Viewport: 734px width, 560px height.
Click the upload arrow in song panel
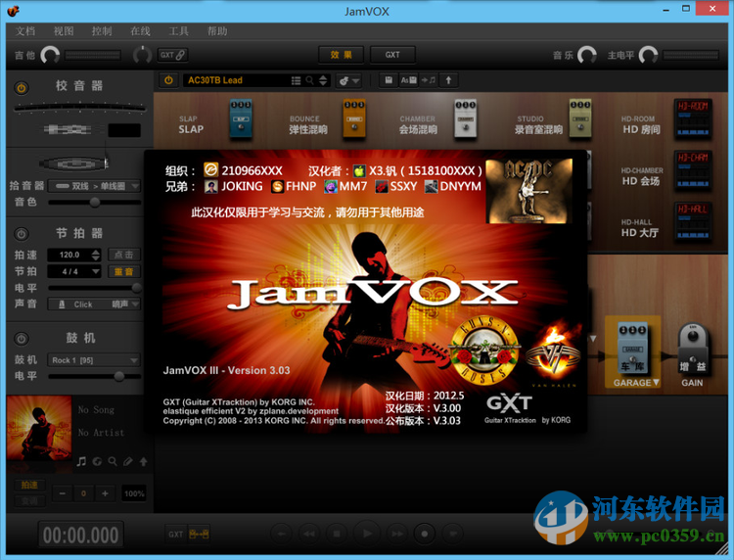[x=143, y=462]
